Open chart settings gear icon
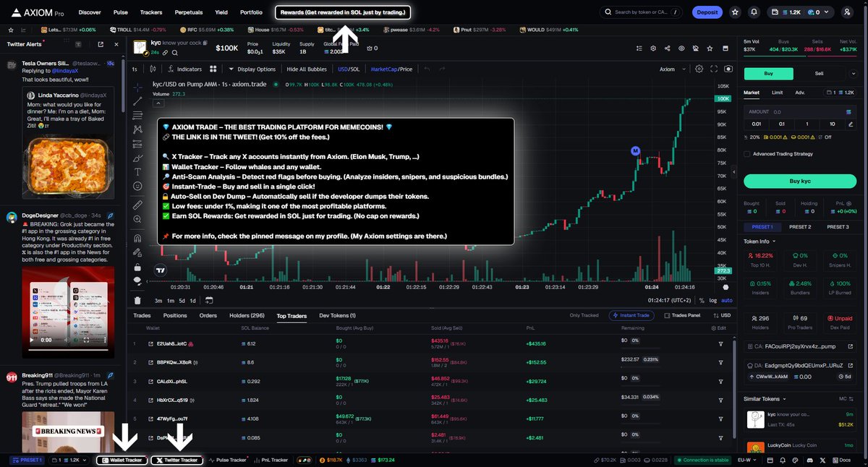868x467 pixels. point(699,69)
